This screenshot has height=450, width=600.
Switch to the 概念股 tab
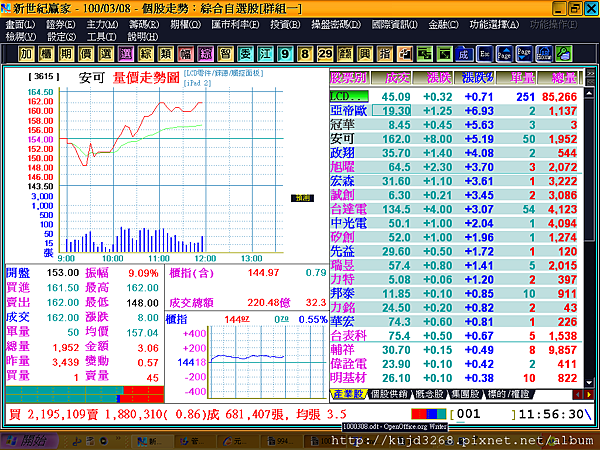pos(429,394)
